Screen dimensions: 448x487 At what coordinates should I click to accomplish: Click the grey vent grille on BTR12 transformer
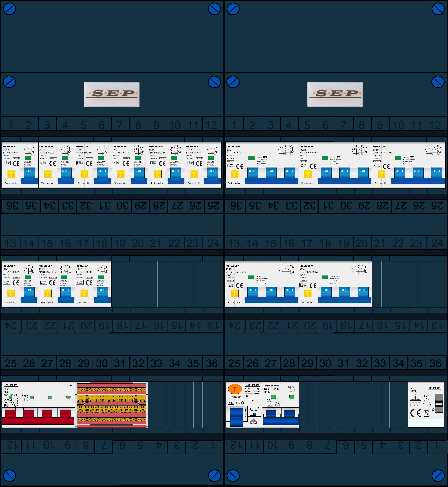coord(439,403)
